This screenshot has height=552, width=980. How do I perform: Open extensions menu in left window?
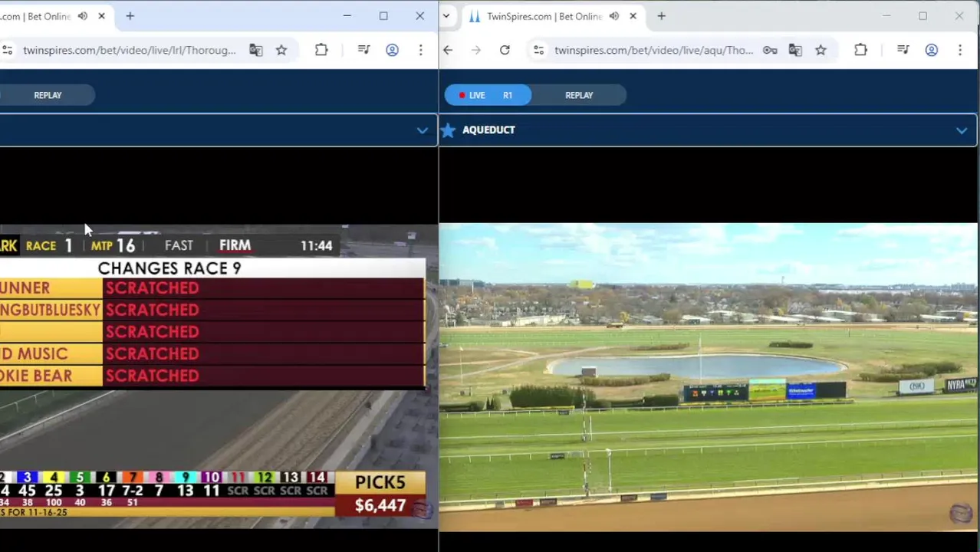click(321, 50)
